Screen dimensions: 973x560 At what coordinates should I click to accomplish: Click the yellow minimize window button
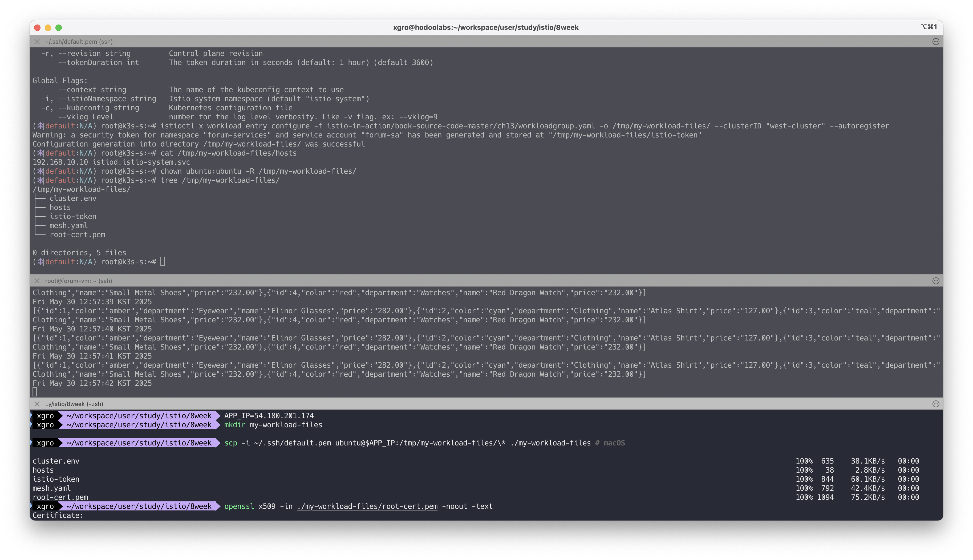[48, 28]
